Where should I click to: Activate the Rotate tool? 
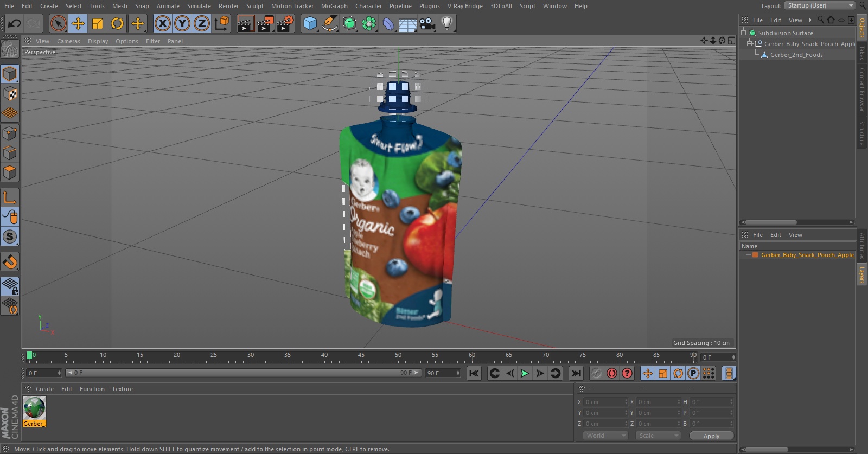coord(117,23)
